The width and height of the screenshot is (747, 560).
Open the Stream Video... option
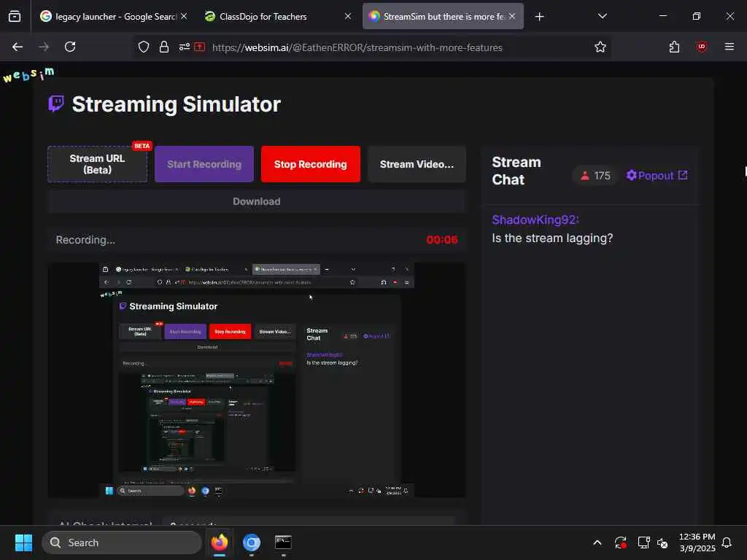pos(417,164)
